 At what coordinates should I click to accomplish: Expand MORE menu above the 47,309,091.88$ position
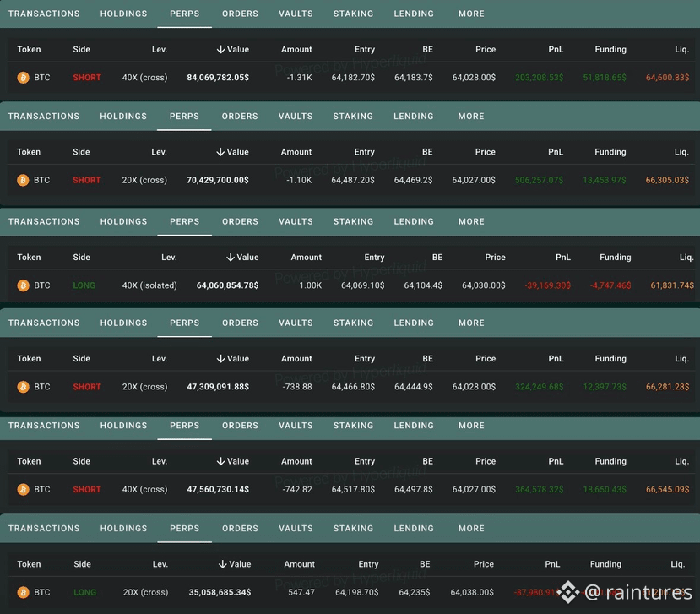click(x=471, y=323)
